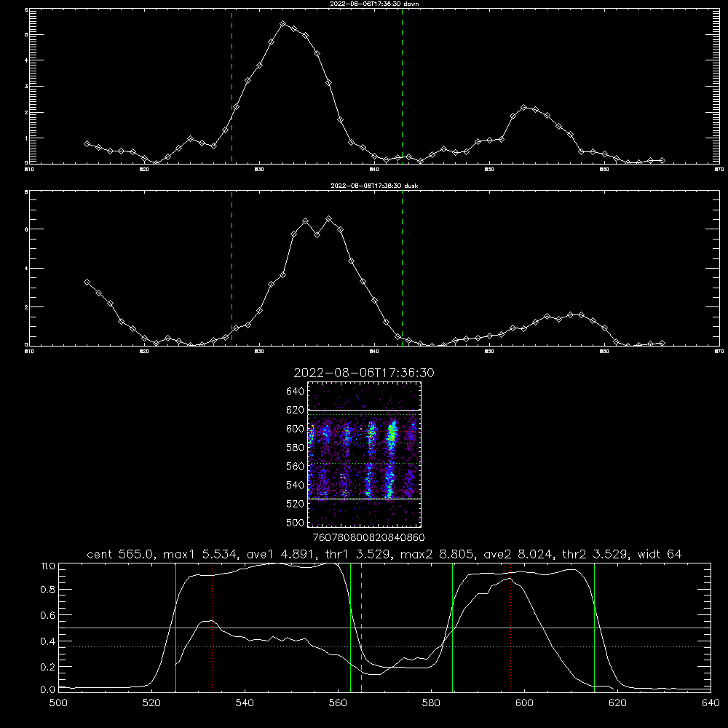Click the green solid line near 615 in bottom plot
Image resolution: width=728 pixels, height=728 pixels.
point(594,628)
